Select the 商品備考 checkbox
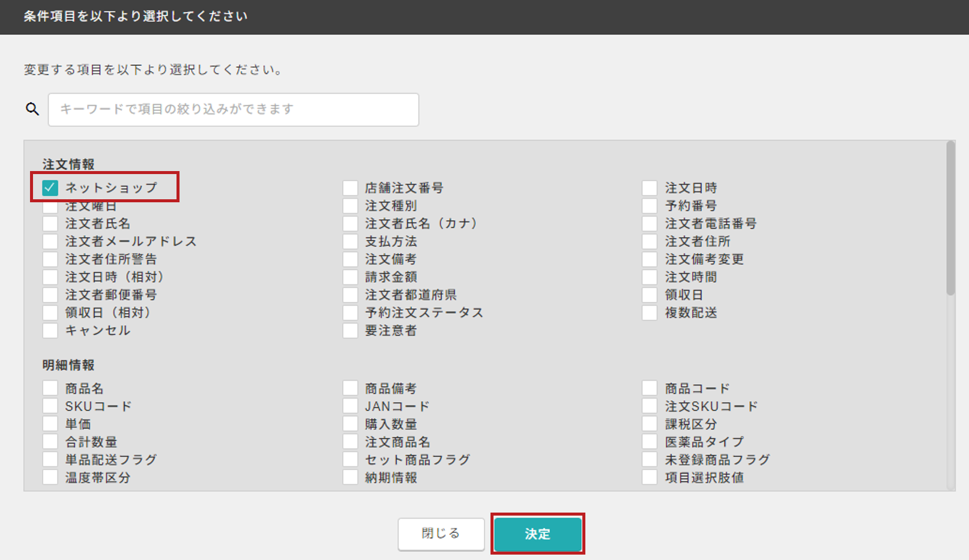 351,388
